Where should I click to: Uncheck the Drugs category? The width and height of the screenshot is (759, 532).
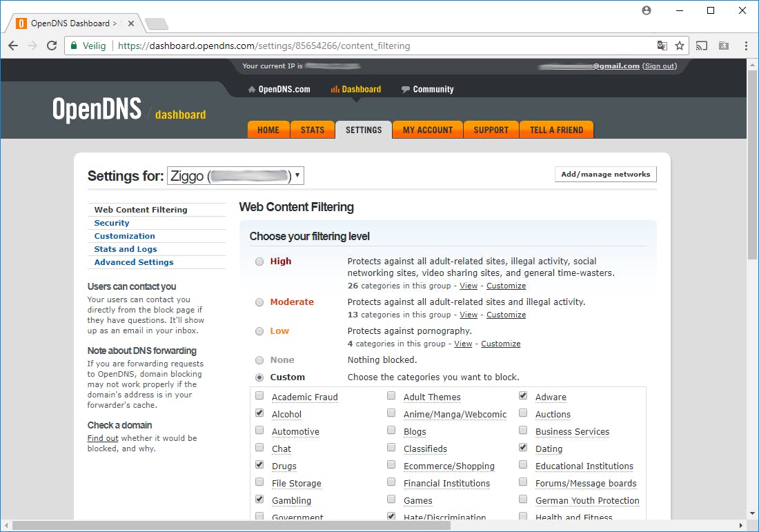[259, 464]
